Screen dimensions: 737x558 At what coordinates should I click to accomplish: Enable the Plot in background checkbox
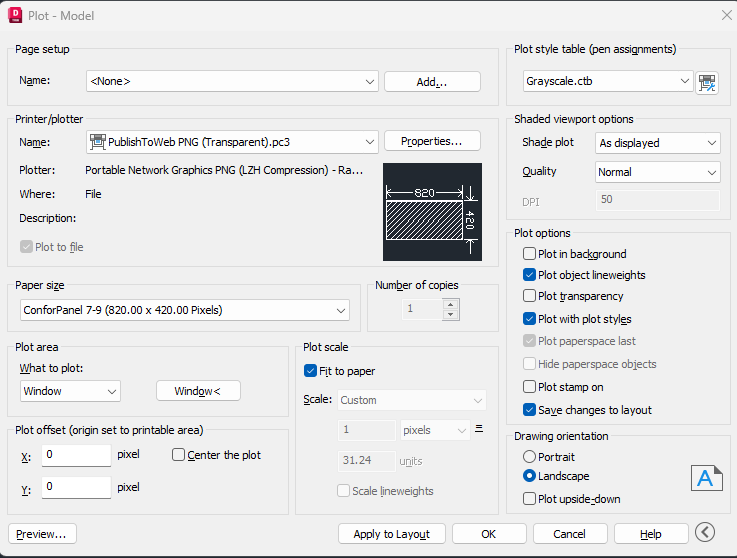pos(529,254)
